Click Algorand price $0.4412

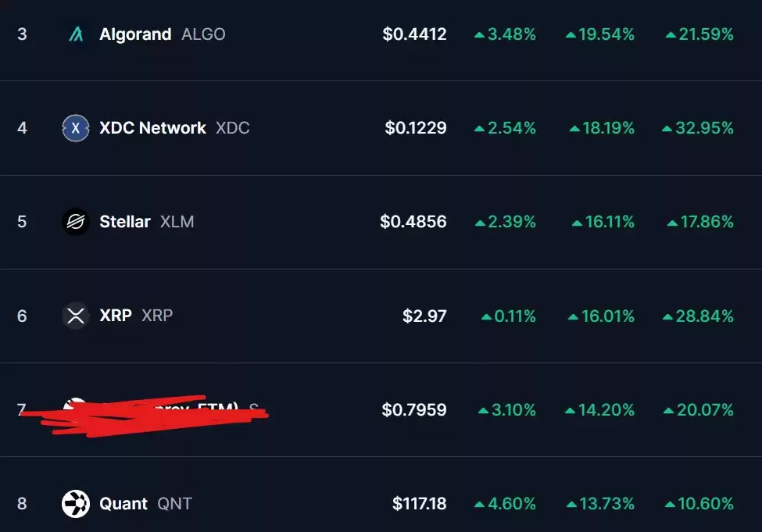coord(414,34)
